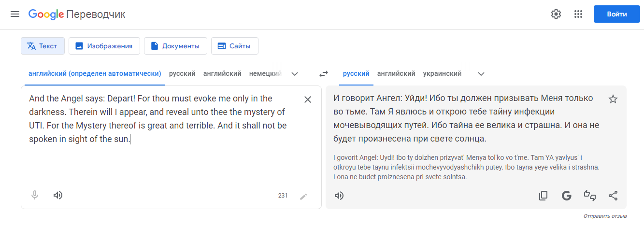Search the translation on Google
This screenshot has width=644, height=228.
567,196
